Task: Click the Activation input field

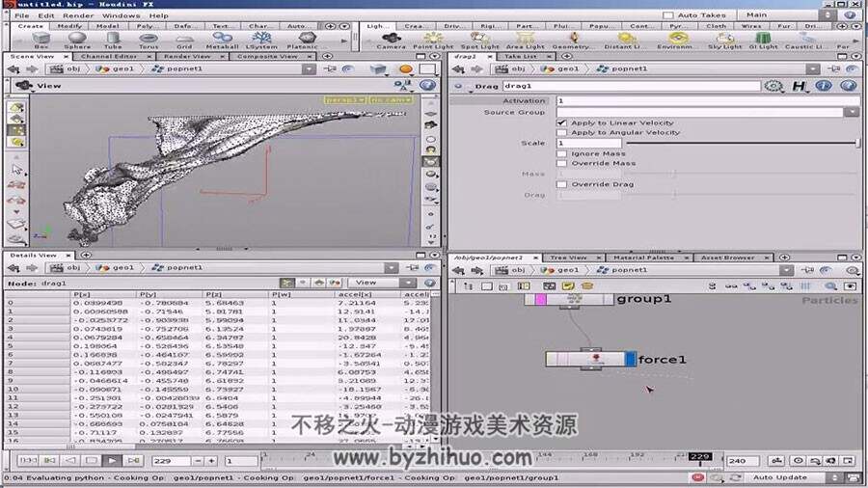Action: [708, 100]
